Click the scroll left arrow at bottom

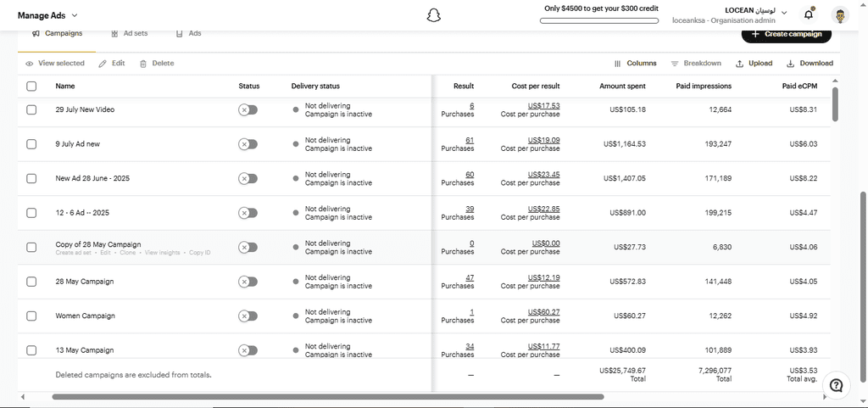point(23,396)
